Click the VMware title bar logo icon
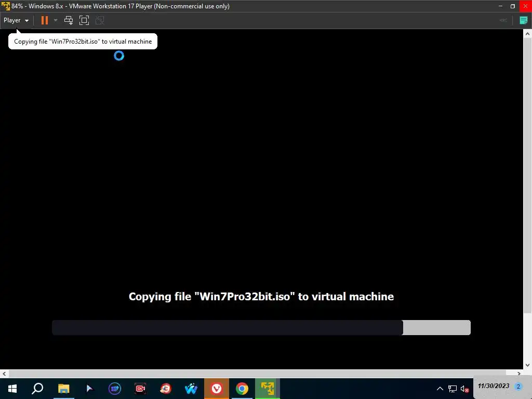This screenshot has height=399, width=532. coord(5,6)
